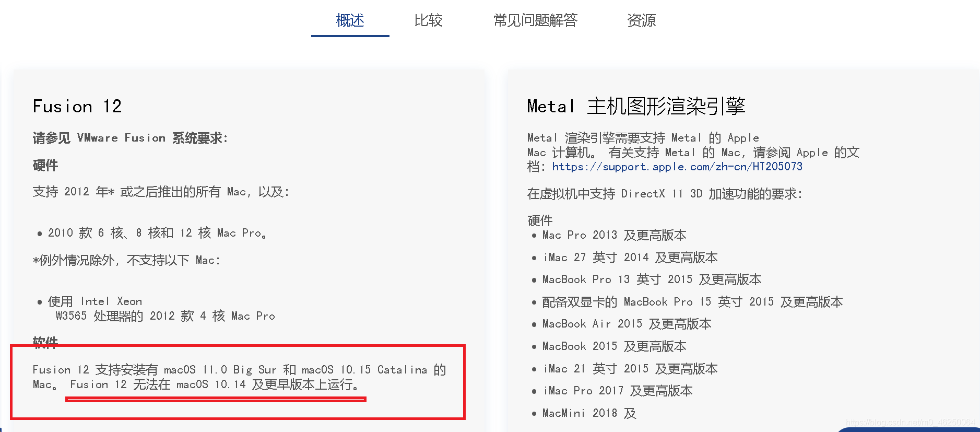This screenshot has width=980, height=432.
Task: Click the iMac 21 英寸 2015 bullet
Action: [x=630, y=369]
